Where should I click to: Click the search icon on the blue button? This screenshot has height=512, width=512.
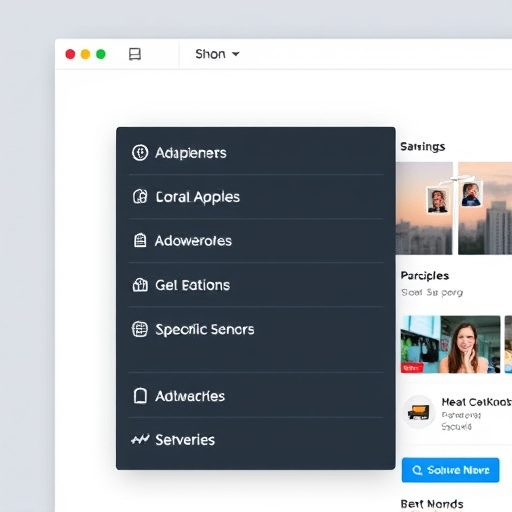(x=417, y=470)
